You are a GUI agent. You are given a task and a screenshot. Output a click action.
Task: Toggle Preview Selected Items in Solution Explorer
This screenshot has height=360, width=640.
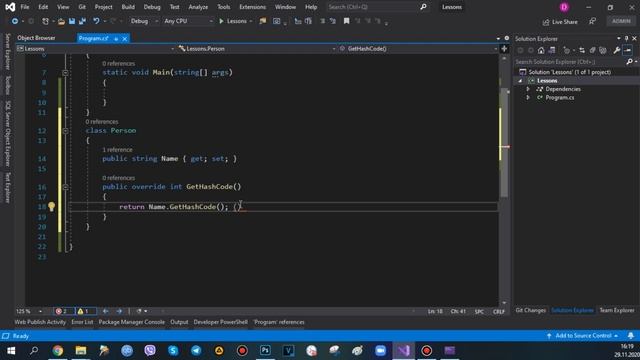point(628,51)
